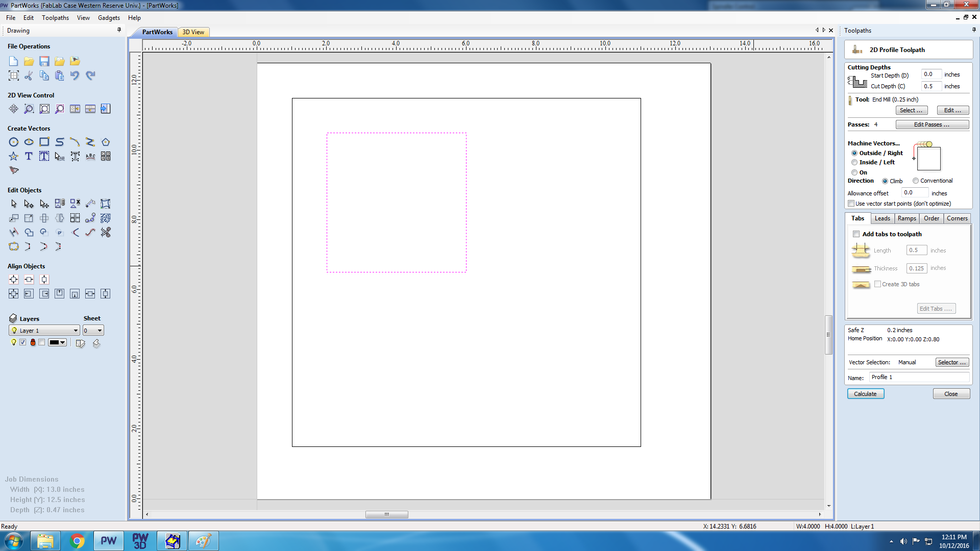Screen dimensions: 980x551
Task: Switch to the Leads tab
Action: 882,218
